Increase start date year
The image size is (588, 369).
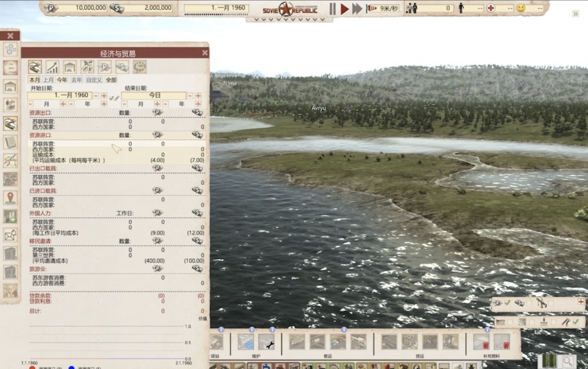[x=104, y=104]
